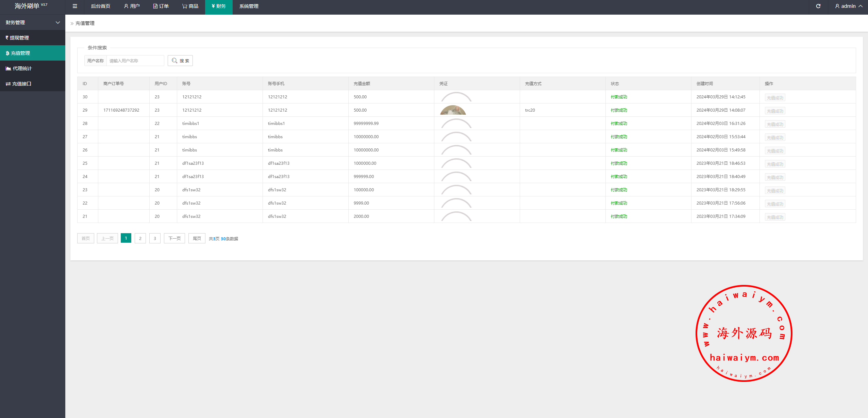
Task: Open the 系统管理 menu
Action: [x=249, y=6]
